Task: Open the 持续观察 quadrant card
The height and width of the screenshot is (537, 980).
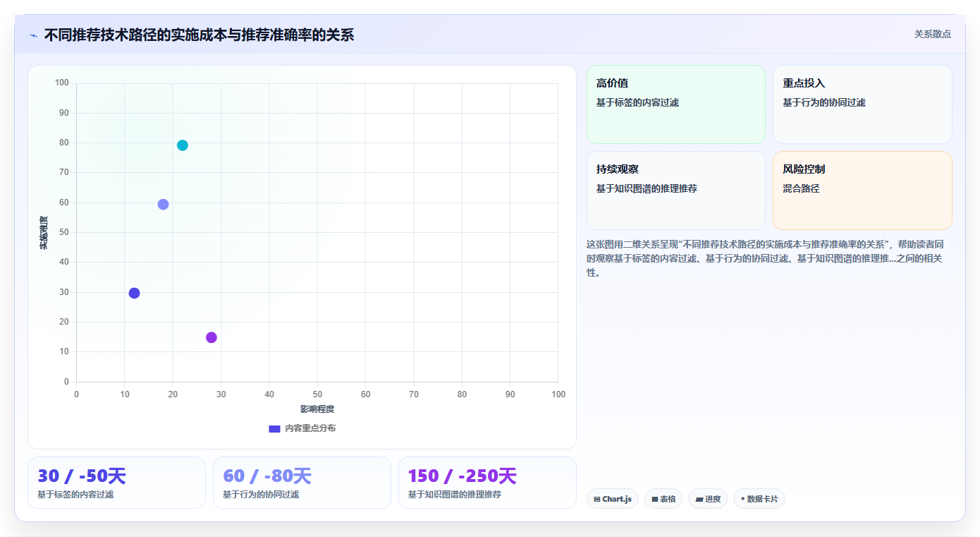Action: [675, 191]
